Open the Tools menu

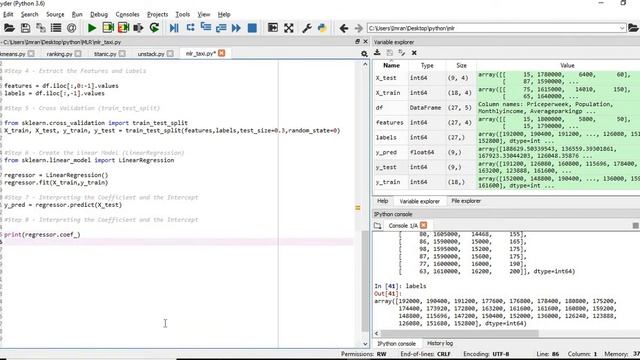[x=182, y=14]
